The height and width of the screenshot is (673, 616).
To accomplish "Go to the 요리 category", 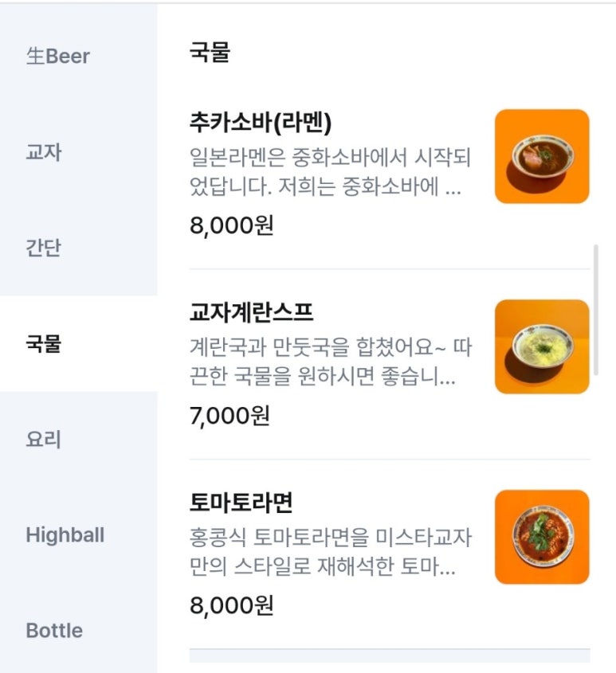I will click(44, 440).
